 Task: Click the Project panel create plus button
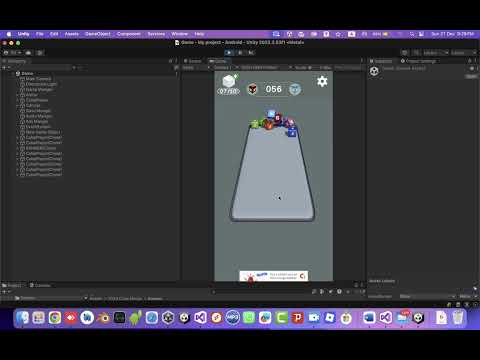point(5,292)
